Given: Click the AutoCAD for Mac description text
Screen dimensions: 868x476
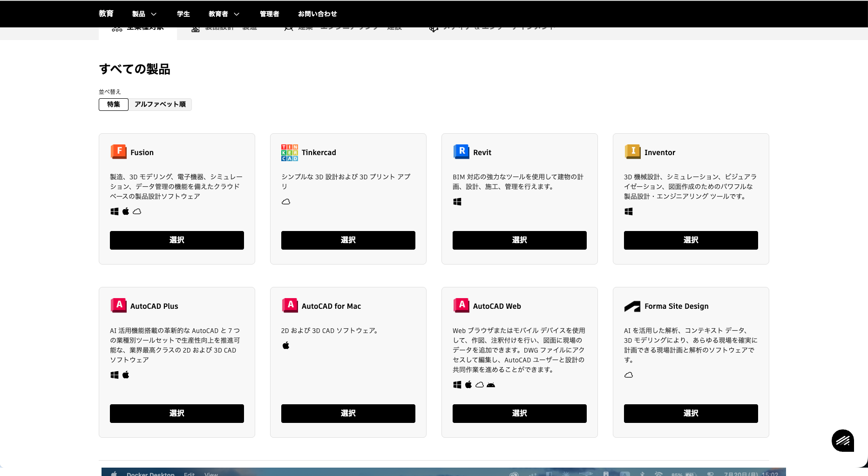Looking at the screenshot, I should pyautogui.click(x=331, y=331).
